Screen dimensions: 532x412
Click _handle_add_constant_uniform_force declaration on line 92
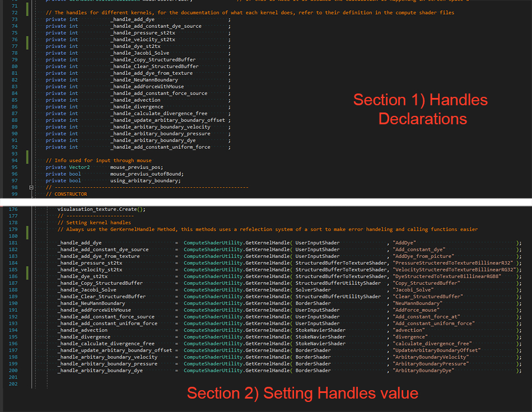pyautogui.click(x=160, y=147)
